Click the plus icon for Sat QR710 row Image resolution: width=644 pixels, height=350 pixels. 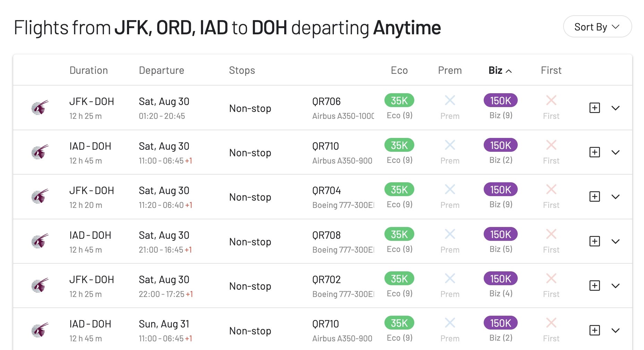595,152
